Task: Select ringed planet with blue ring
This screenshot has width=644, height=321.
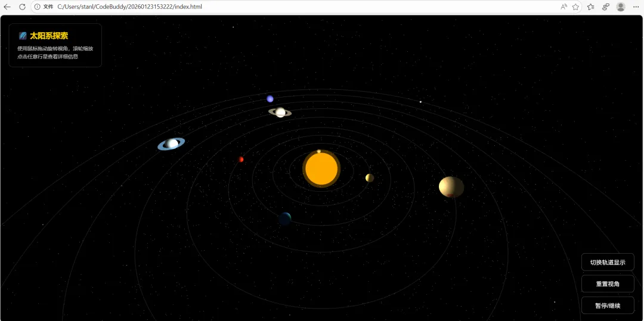Action: coord(172,144)
